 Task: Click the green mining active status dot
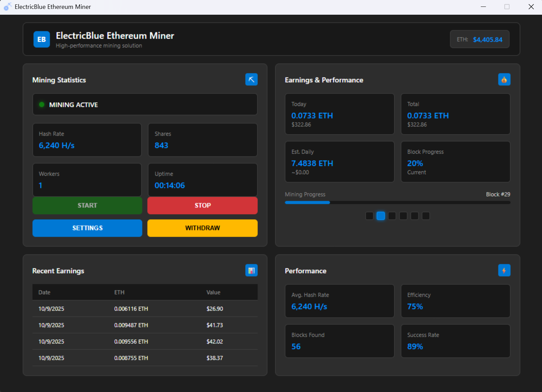(42, 105)
